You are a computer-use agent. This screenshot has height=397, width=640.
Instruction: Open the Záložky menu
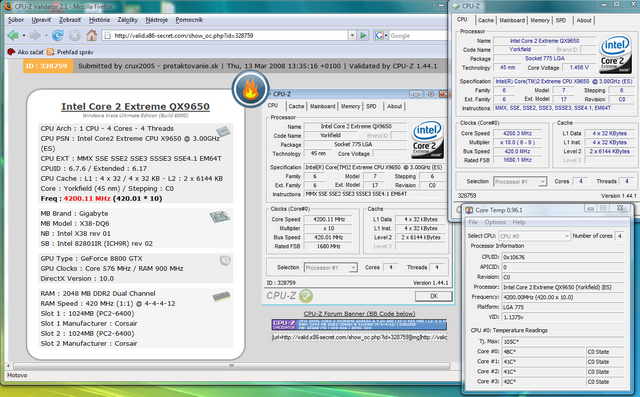click(x=128, y=20)
